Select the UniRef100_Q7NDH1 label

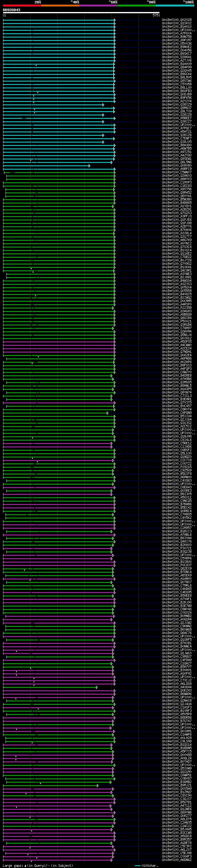[177, 352]
